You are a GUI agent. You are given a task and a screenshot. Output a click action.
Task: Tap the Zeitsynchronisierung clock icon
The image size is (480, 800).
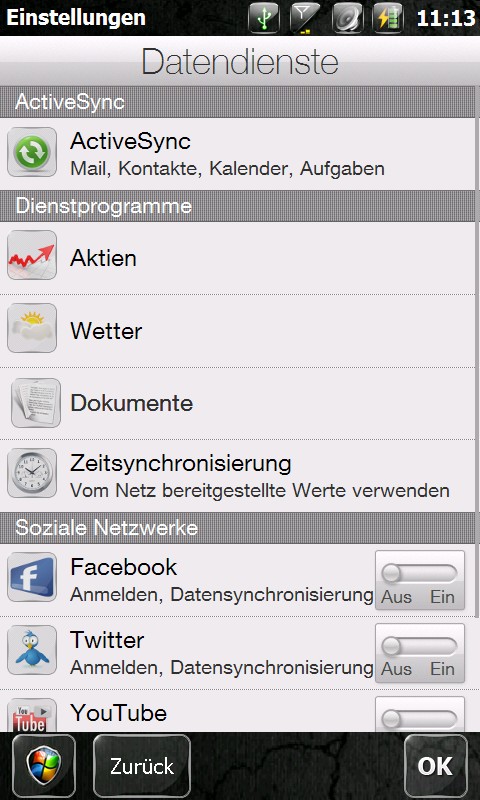pyautogui.click(x=32, y=473)
